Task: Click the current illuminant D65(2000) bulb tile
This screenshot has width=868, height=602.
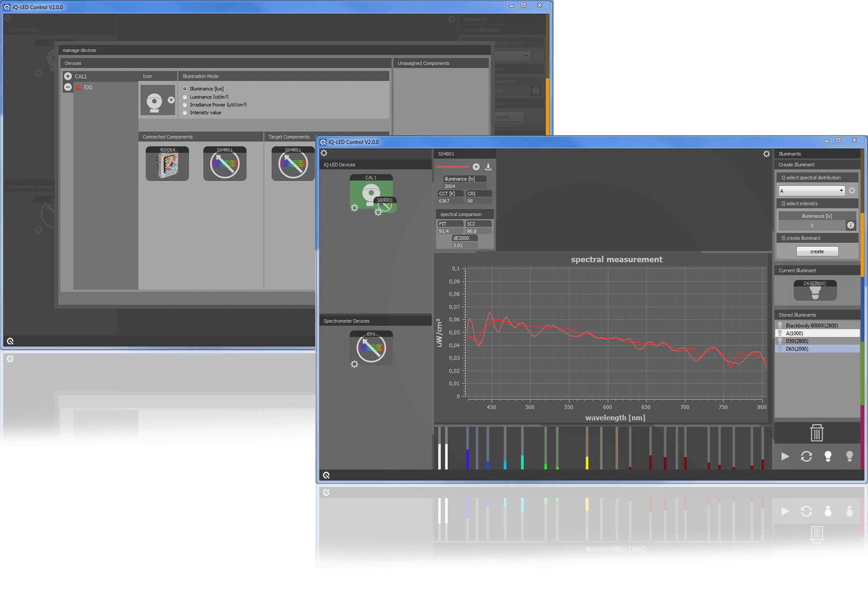Action: pyautogui.click(x=815, y=290)
